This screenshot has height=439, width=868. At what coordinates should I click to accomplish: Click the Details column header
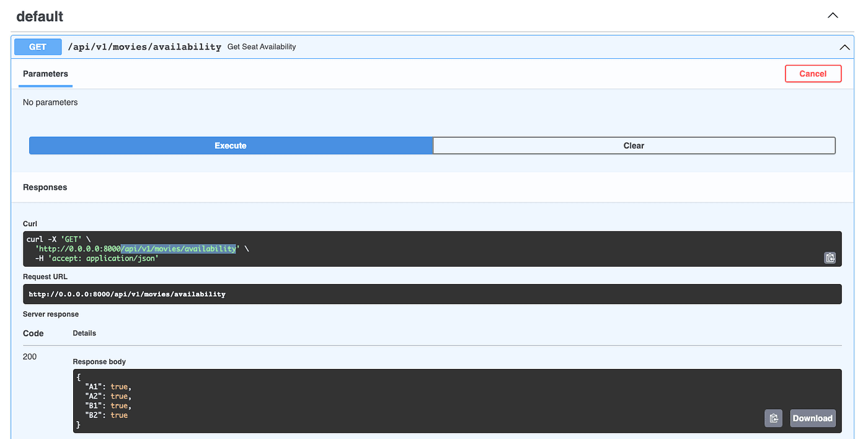point(84,333)
